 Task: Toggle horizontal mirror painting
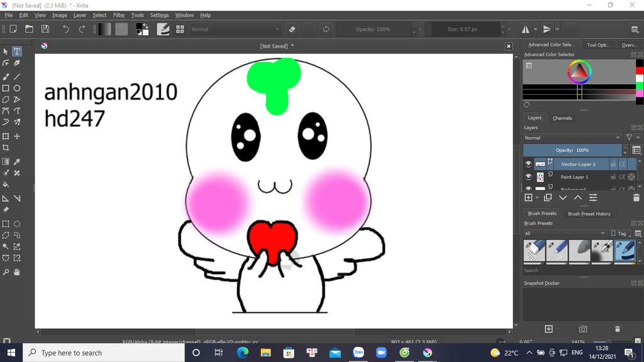tap(525, 29)
